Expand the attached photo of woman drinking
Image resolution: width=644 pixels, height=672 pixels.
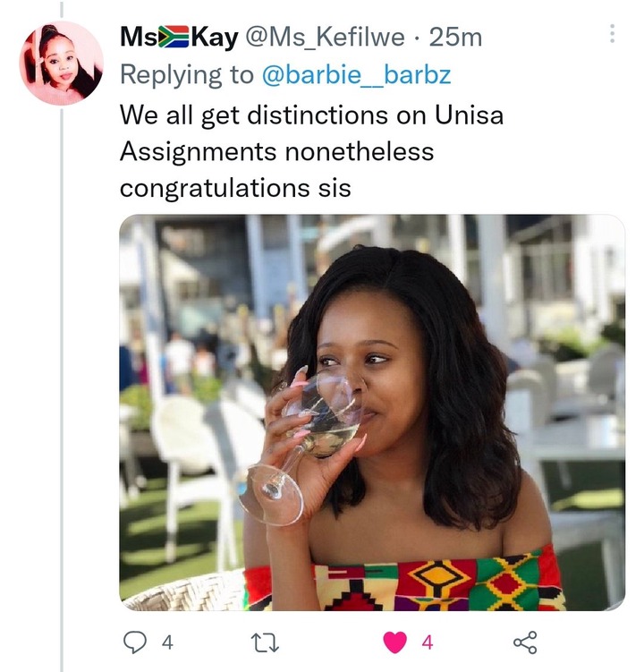pyautogui.click(x=372, y=413)
